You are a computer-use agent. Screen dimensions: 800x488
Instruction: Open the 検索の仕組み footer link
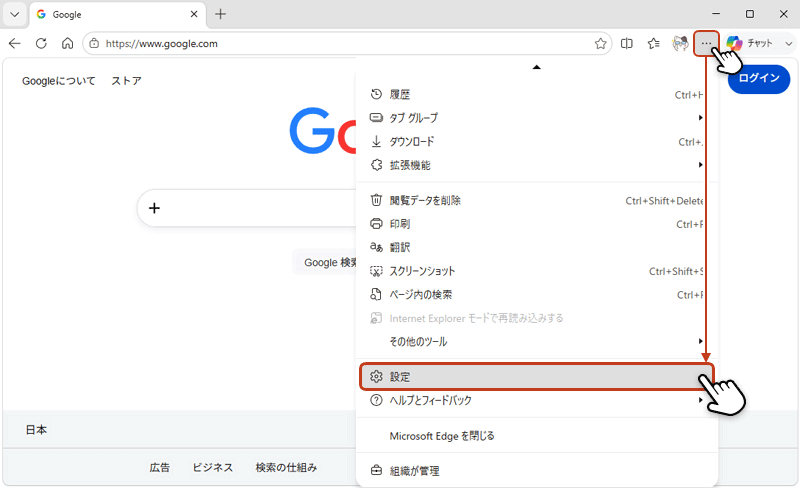286,468
